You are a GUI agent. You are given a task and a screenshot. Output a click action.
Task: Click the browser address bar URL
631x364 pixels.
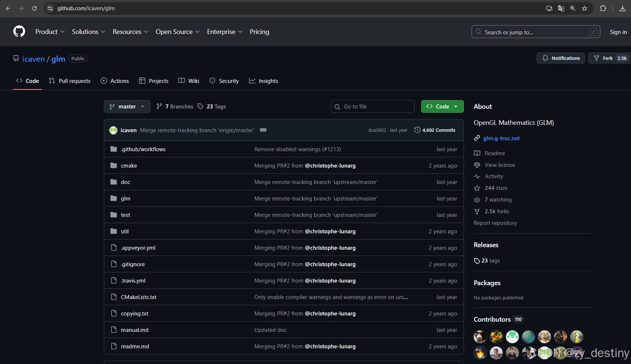(x=86, y=8)
